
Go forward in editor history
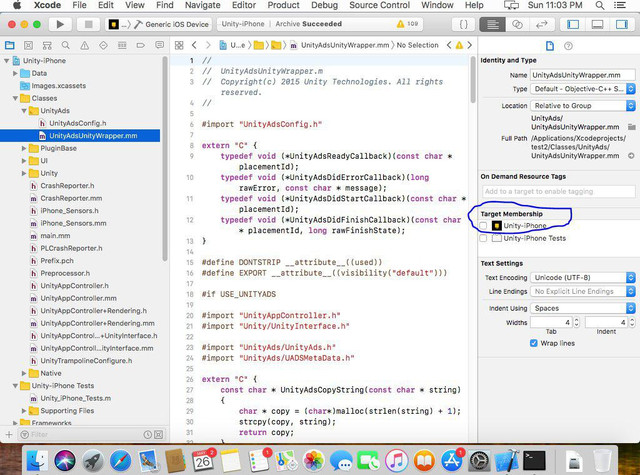tap(208, 45)
